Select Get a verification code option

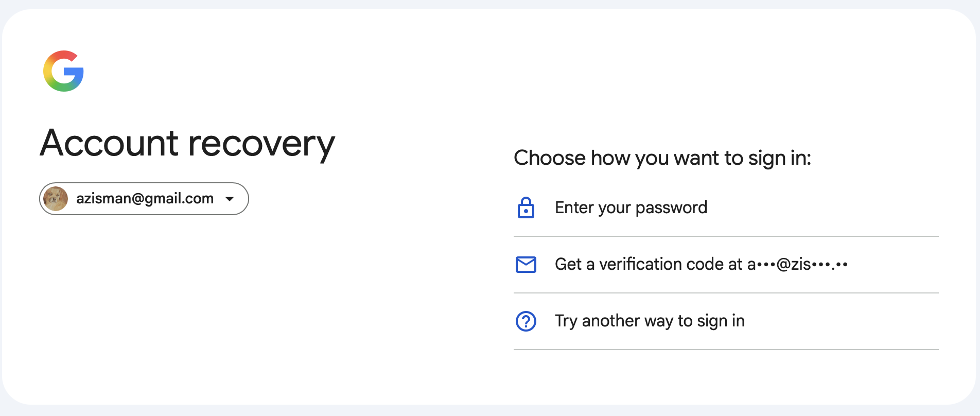[701, 264]
